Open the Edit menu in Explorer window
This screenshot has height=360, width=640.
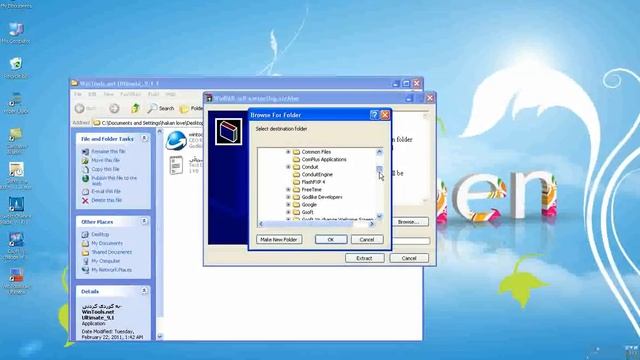point(92,94)
